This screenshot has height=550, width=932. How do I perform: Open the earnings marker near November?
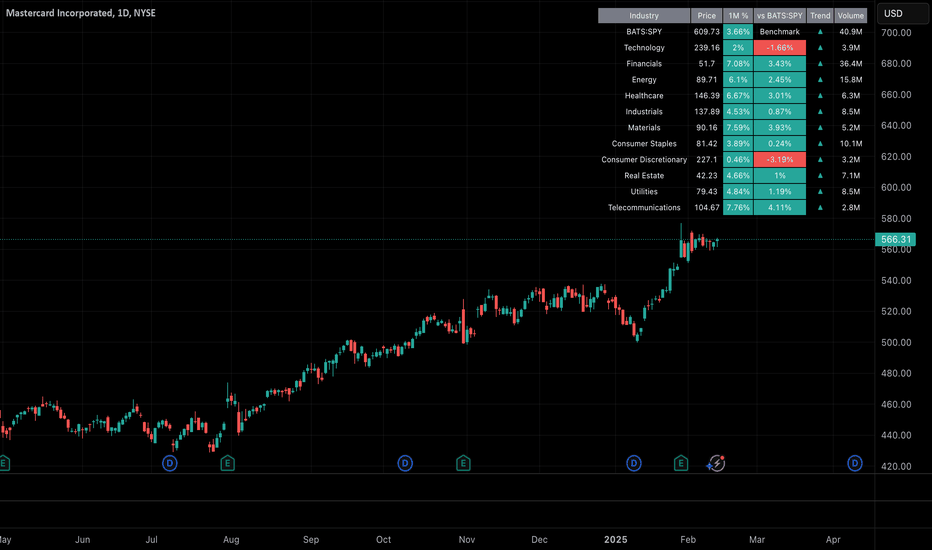tap(463, 463)
